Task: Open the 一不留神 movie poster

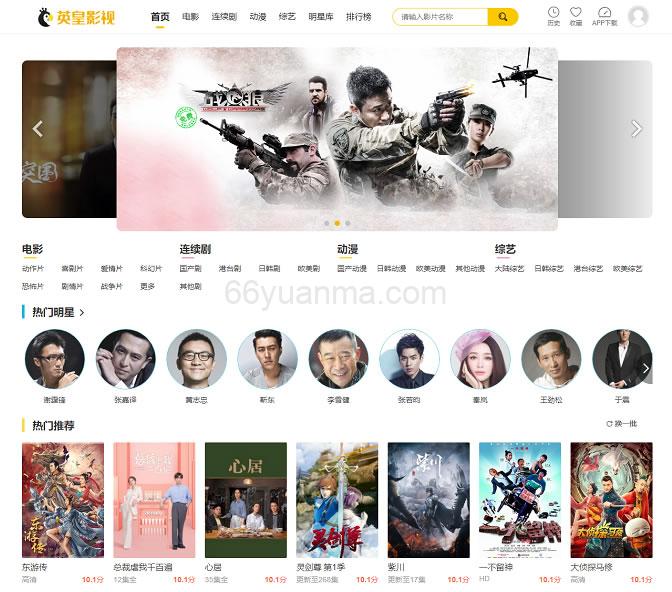Action: tap(520, 500)
